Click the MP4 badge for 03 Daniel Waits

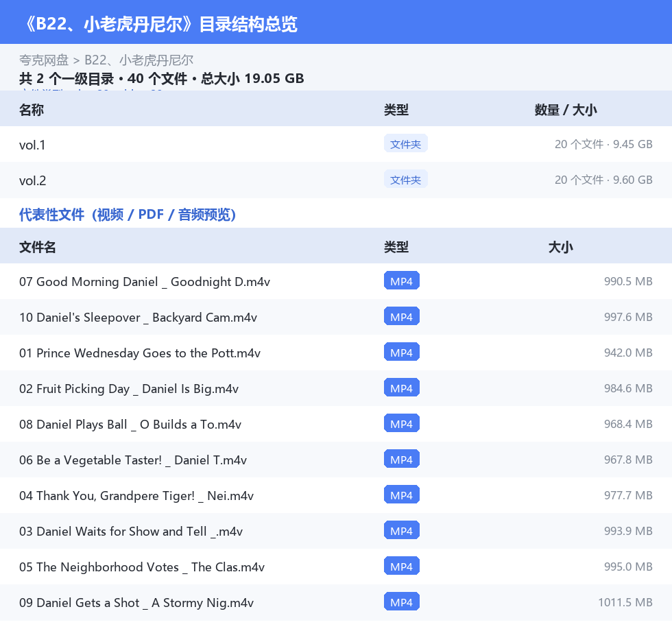402,530
